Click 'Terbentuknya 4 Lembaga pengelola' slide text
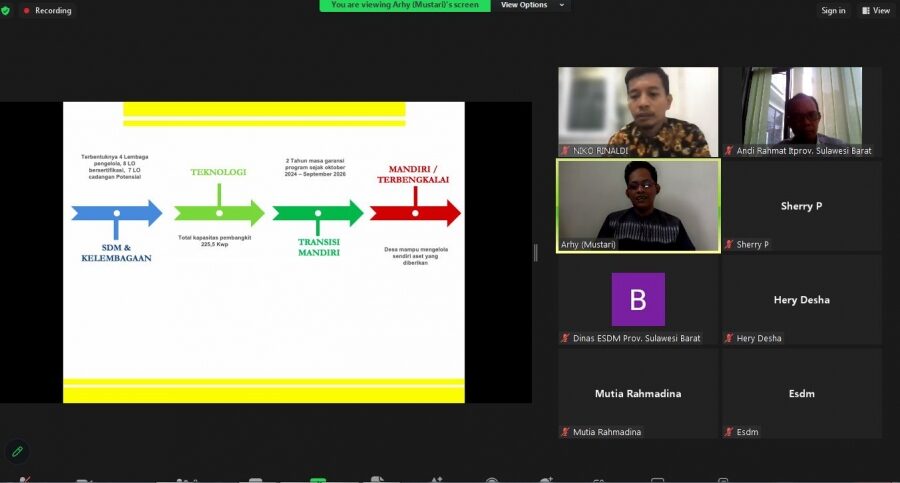Viewport: 900px width, 483px height. (115, 167)
